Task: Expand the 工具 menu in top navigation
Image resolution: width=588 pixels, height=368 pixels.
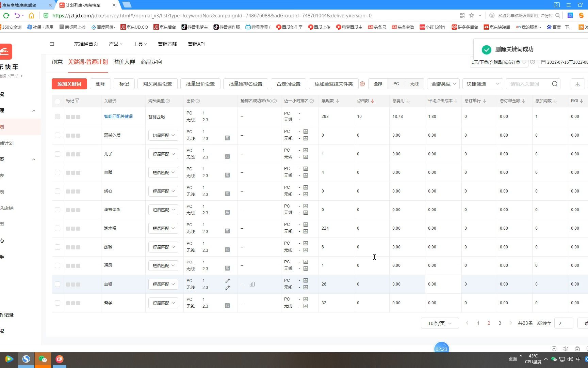Action: 140,44
